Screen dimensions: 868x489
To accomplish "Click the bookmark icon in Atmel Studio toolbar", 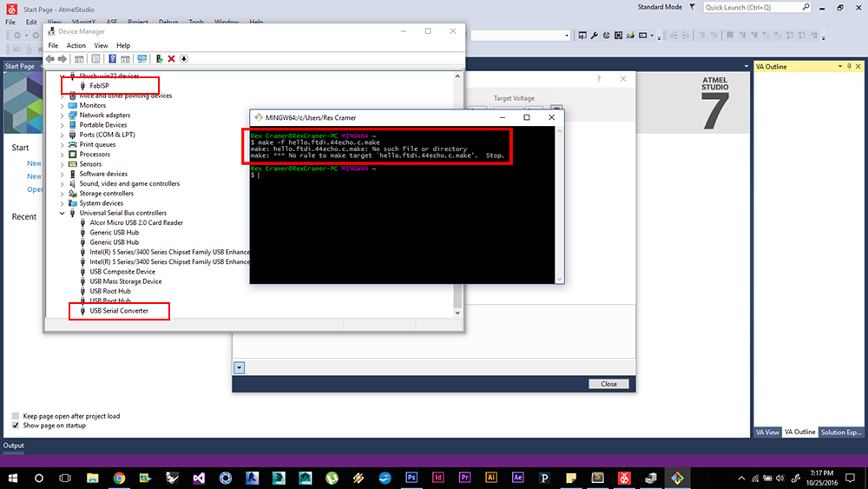I will (x=730, y=36).
